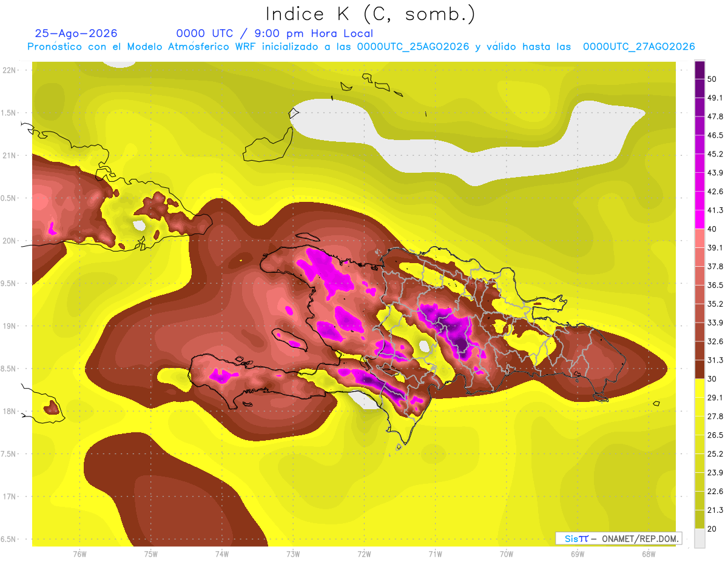Click the '71W' longitude label
Screen dimensions: 728x562
(435, 554)
